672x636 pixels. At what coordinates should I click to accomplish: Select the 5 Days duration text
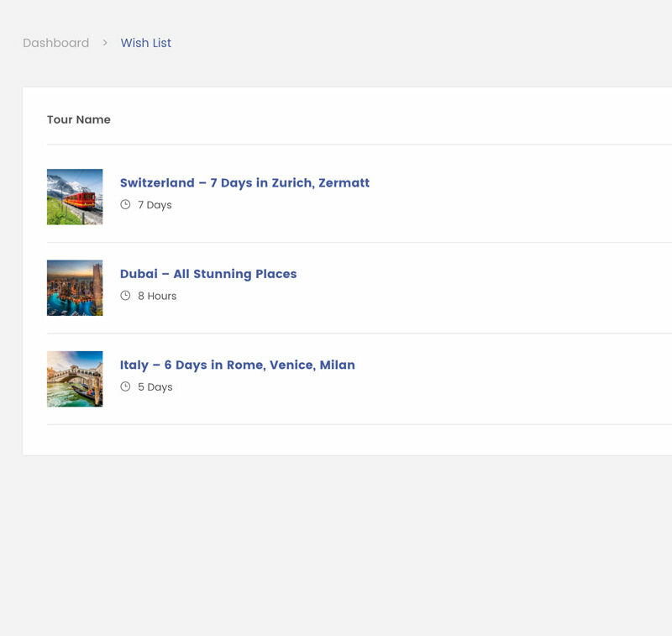155,387
